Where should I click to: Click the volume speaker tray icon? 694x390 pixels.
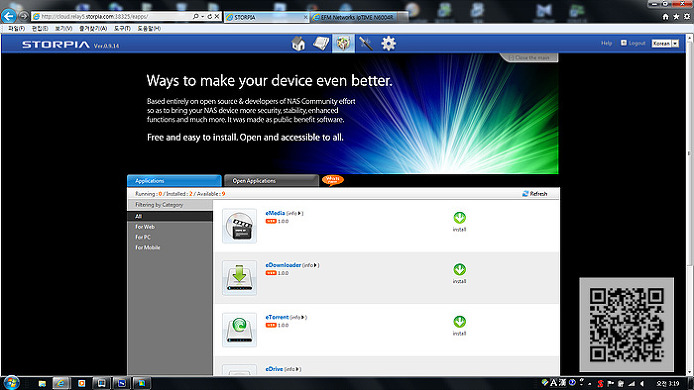642,383
